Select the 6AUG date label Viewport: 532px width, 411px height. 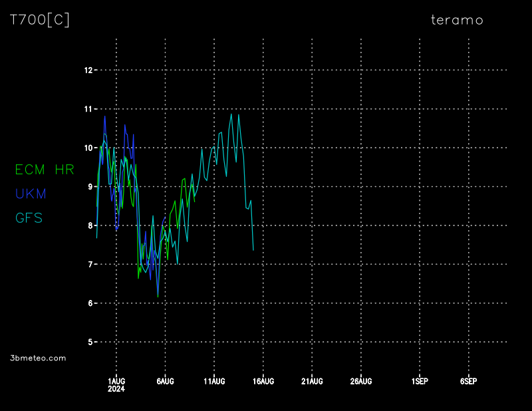tap(166, 381)
